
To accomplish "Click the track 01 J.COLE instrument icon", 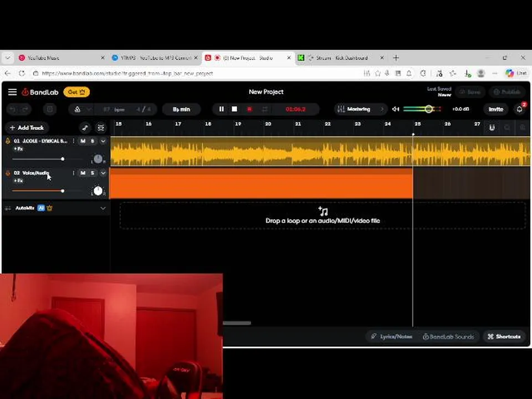I will coord(8,141).
